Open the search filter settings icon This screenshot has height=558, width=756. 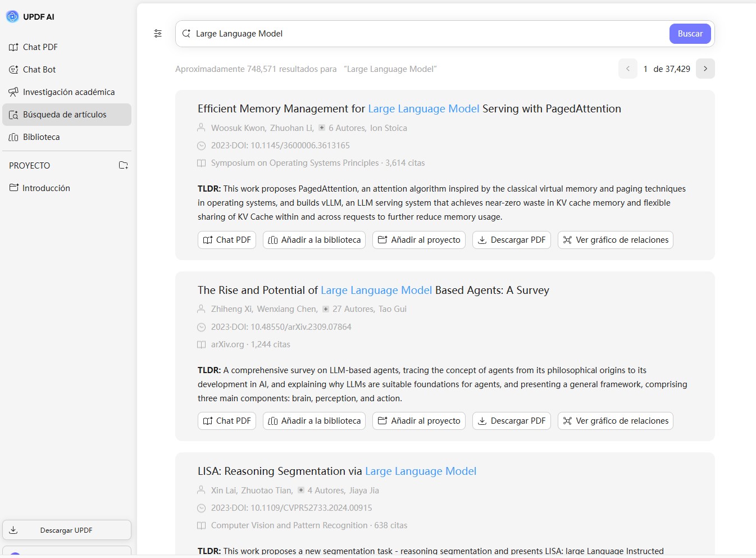158,34
